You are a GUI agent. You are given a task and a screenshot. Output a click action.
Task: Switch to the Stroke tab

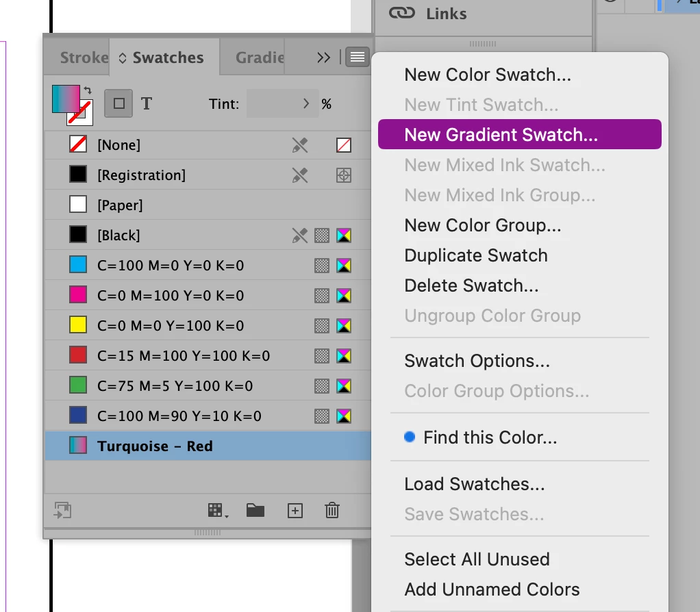tap(84, 58)
